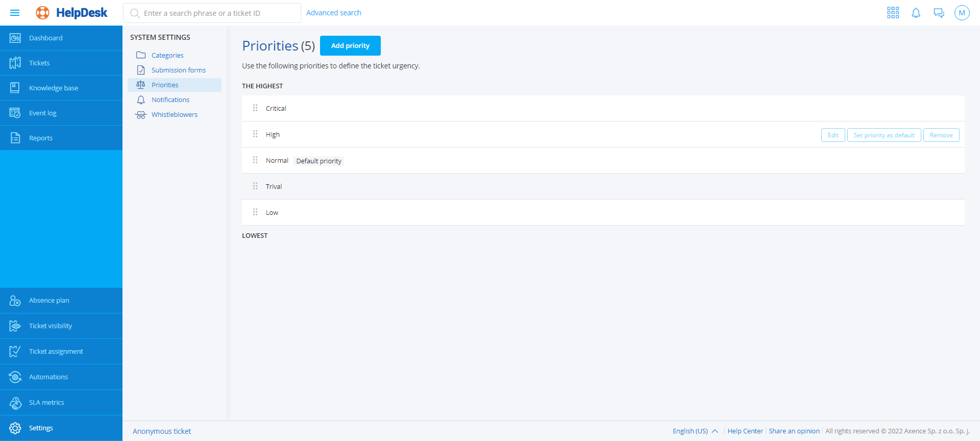
Task: Click the Settings gear in sidebar
Action: [15, 428]
